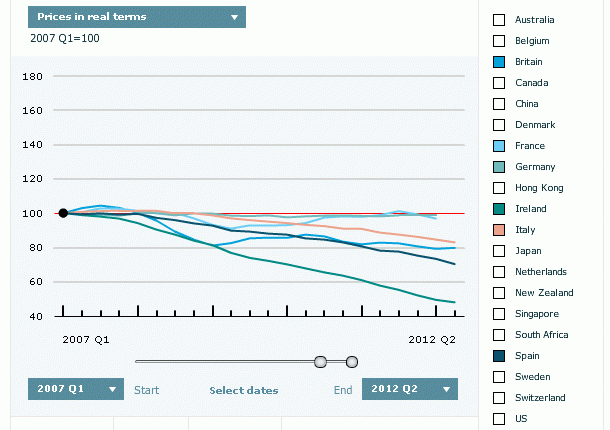Viewport: 610px width, 430px height.
Task: Select the Japan checkbox
Action: [x=499, y=251]
